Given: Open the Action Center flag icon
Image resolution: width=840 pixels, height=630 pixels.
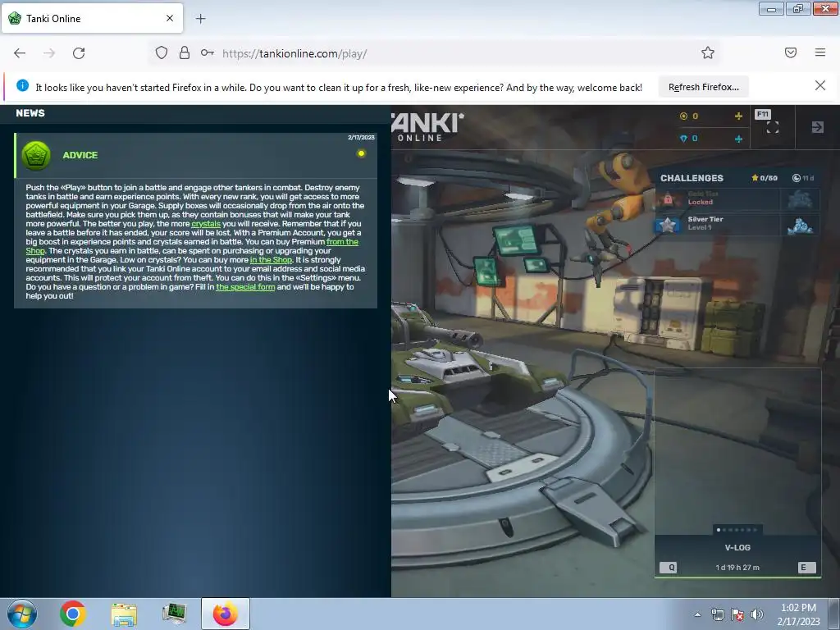Looking at the screenshot, I should (737, 614).
